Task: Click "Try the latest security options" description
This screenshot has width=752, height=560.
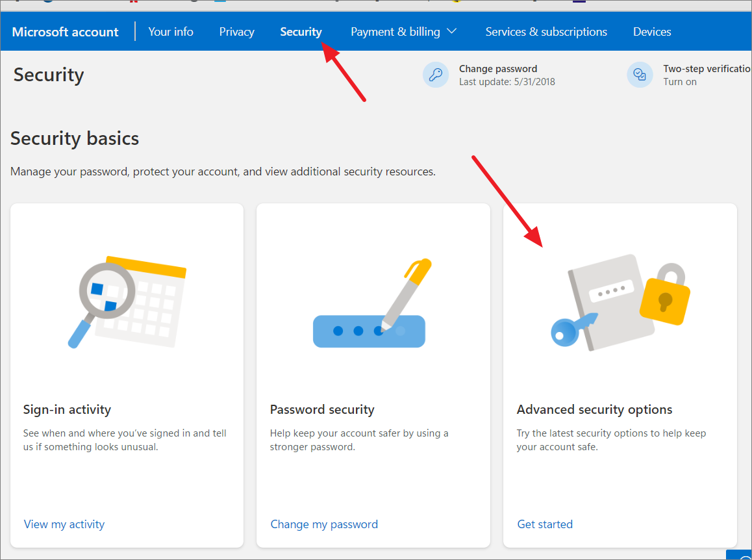Action: [611, 440]
